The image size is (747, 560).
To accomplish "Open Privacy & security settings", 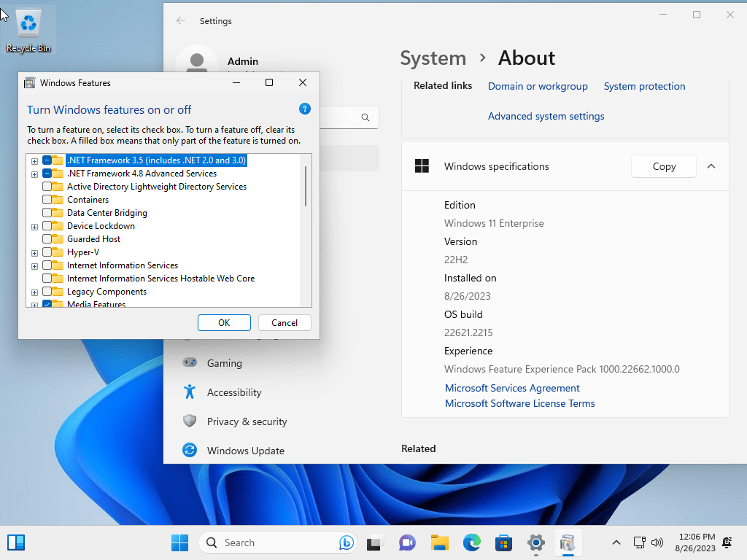I will (247, 421).
